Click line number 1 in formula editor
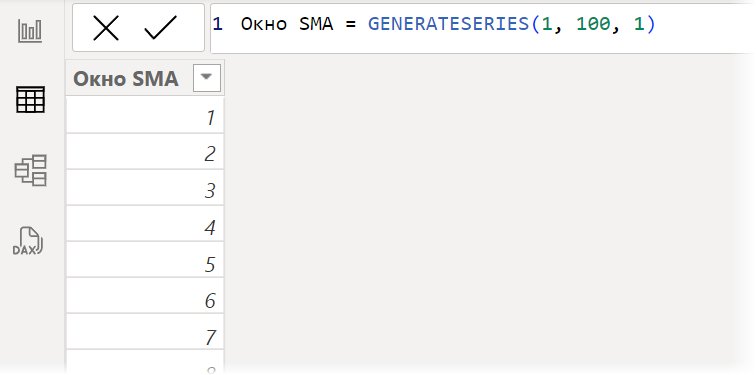 [x=217, y=24]
